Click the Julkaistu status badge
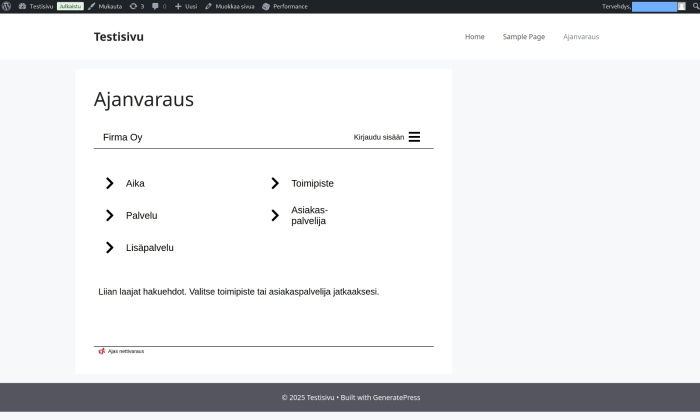Screen dimensions: 700x420 coord(70,6)
